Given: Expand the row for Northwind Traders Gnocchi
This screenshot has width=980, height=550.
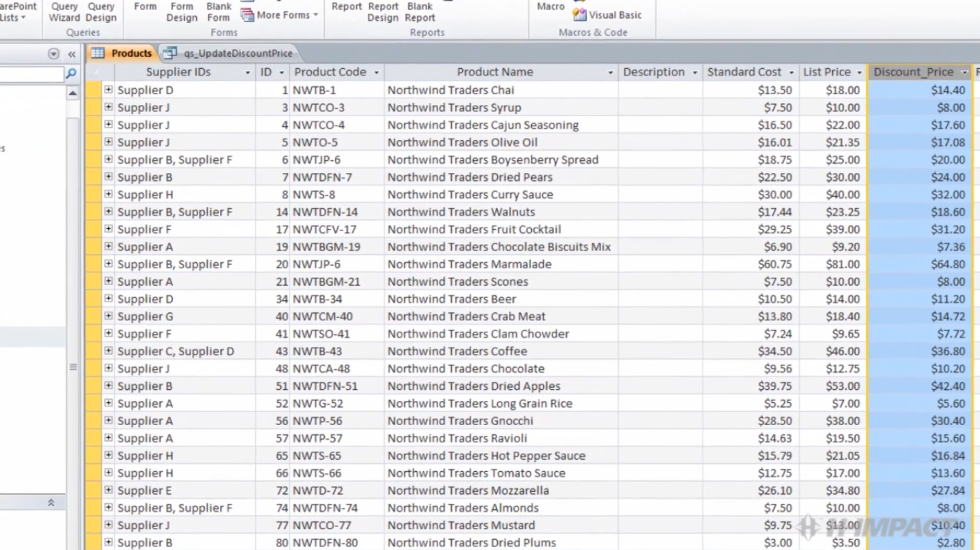Looking at the screenshot, I should click(x=108, y=421).
